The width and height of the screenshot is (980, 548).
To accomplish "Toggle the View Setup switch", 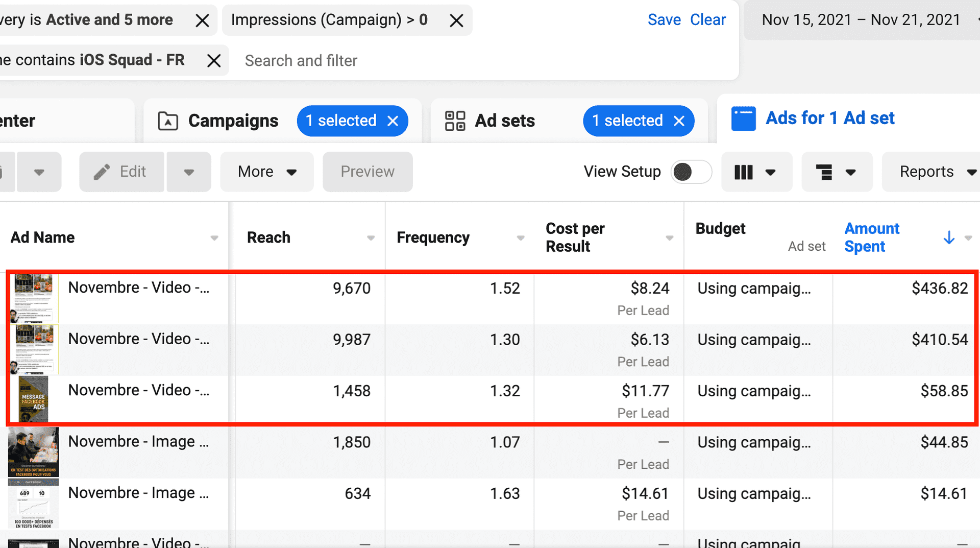I will 691,172.
